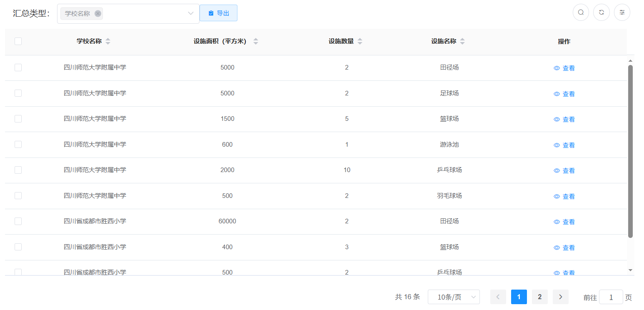
Task: Switch to page 2 in pagination
Action: tap(539, 297)
